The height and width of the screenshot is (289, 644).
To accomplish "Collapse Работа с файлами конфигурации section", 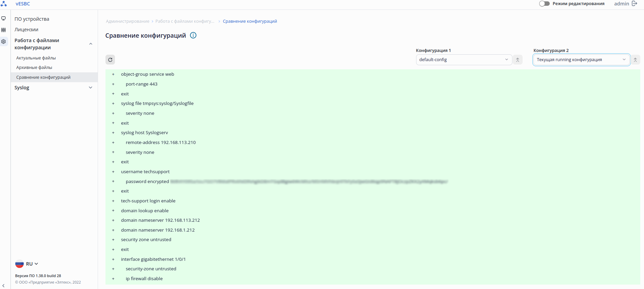I will [91, 44].
